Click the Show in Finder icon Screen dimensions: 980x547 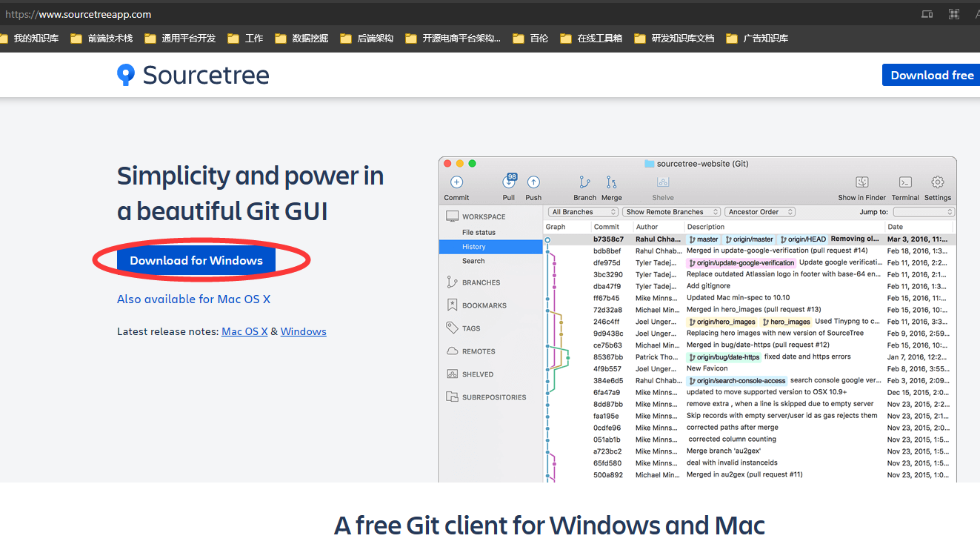click(862, 182)
